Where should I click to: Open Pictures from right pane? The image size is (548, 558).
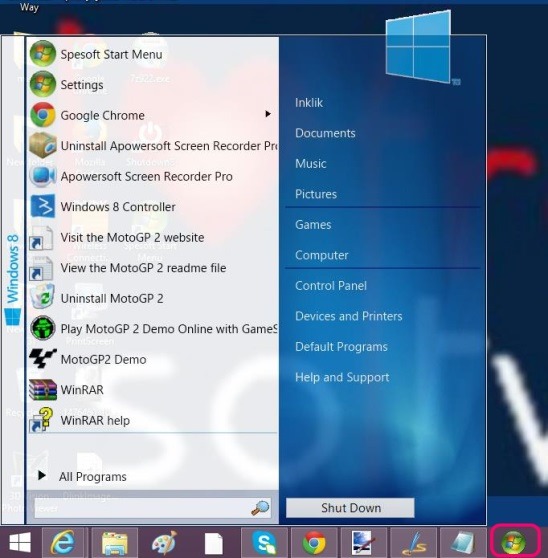[316, 194]
